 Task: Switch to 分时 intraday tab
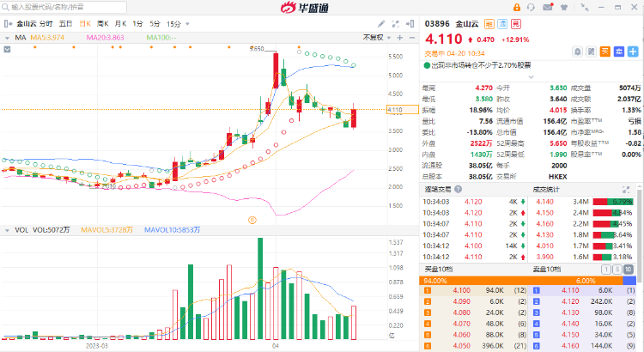pos(46,24)
